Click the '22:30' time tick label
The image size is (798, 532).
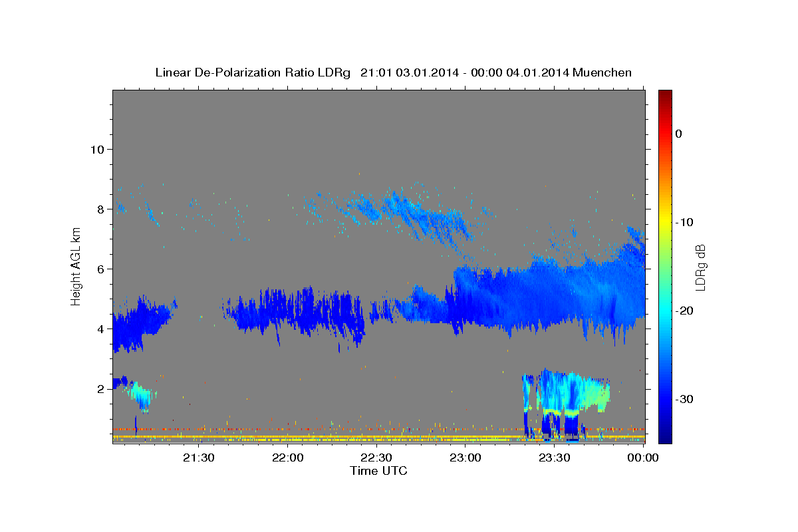[x=376, y=458]
